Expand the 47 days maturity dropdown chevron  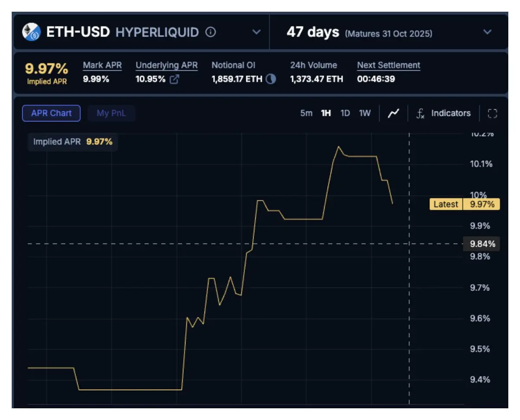pyautogui.click(x=487, y=32)
